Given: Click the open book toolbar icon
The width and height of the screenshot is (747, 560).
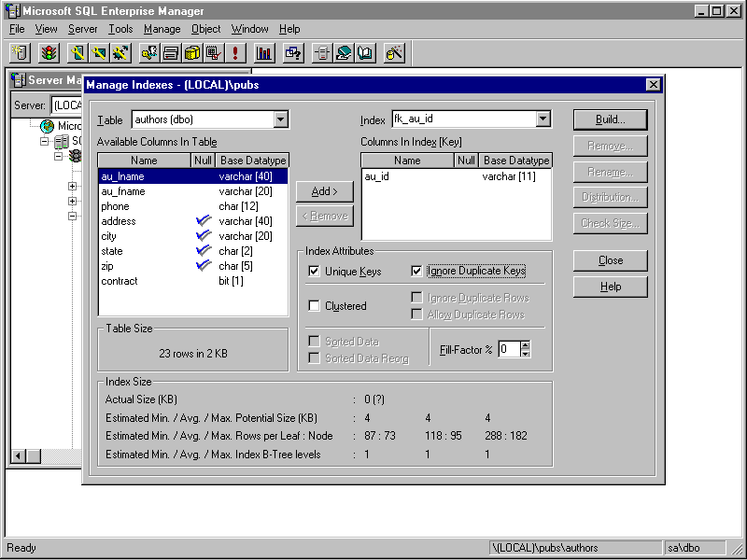Looking at the screenshot, I should coord(364,53).
